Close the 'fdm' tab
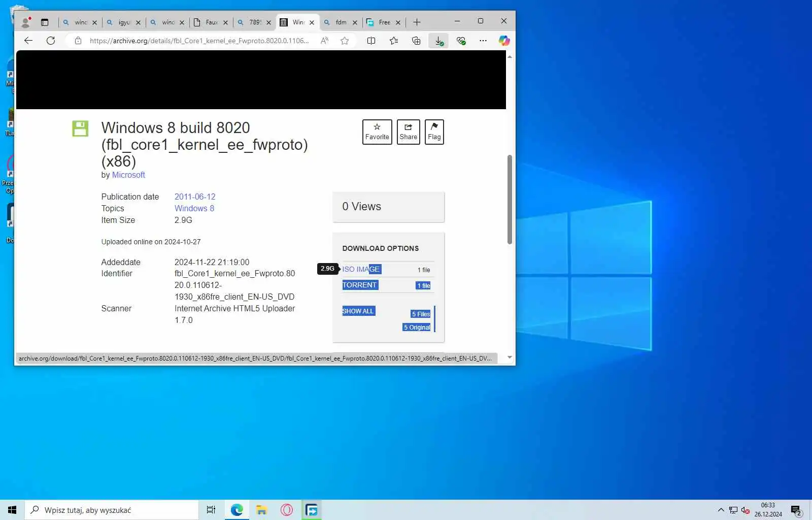Screen dimensions: 812x520 (355, 22)
